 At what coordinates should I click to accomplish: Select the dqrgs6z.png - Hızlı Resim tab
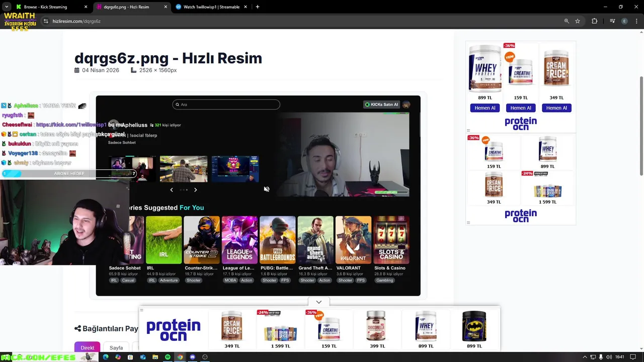[131, 7]
